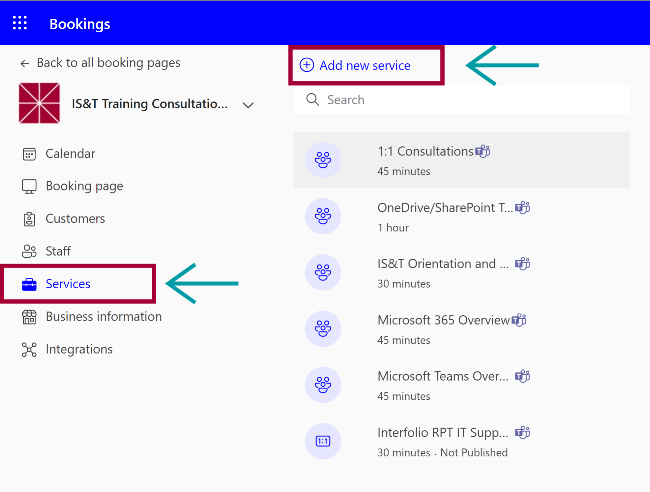Open Calendar in the sidebar
Image resolution: width=650 pixels, height=492 pixels.
(x=70, y=154)
